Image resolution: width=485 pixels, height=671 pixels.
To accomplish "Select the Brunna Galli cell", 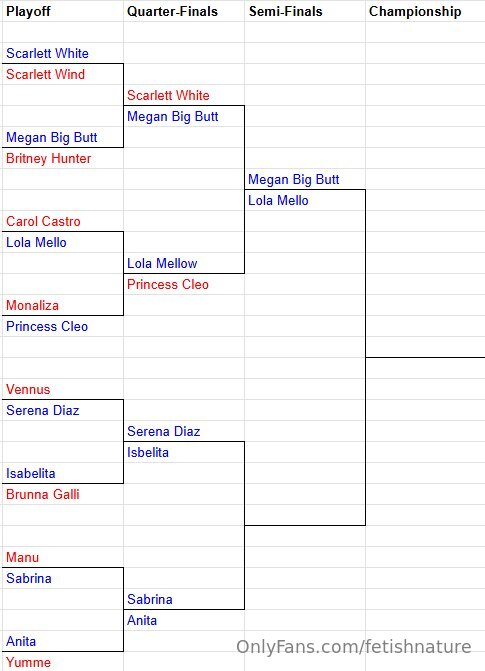I will 63,494.
